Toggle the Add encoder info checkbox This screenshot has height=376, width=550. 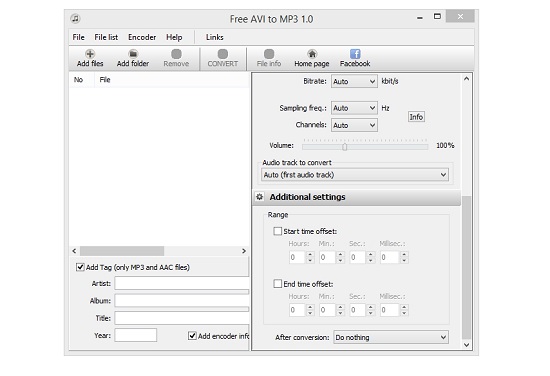pyautogui.click(x=192, y=336)
